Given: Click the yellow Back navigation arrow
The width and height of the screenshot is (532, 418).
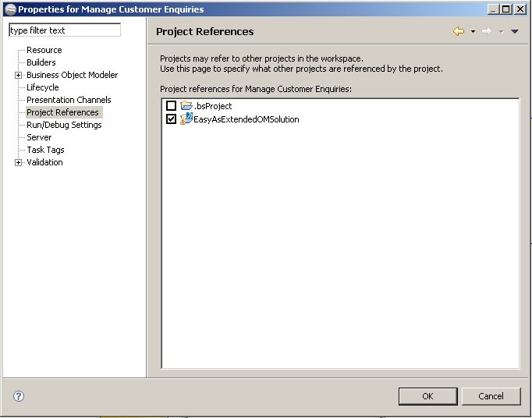Looking at the screenshot, I should pyautogui.click(x=459, y=31).
